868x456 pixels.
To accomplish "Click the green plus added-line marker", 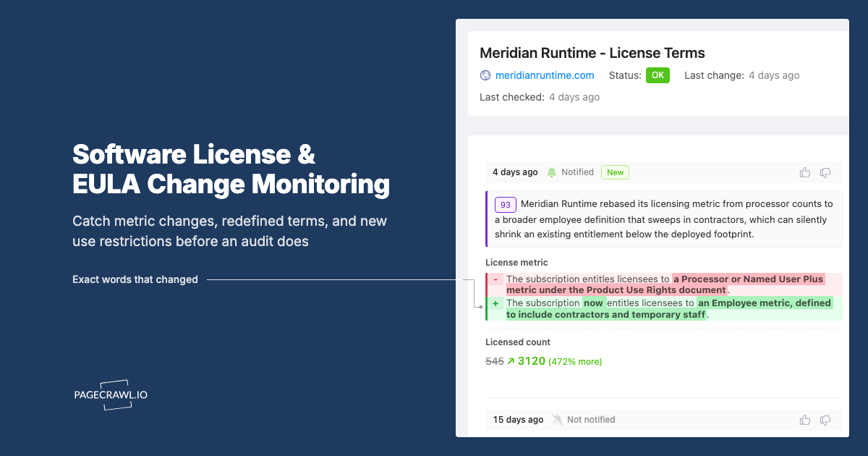I will point(495,303).
